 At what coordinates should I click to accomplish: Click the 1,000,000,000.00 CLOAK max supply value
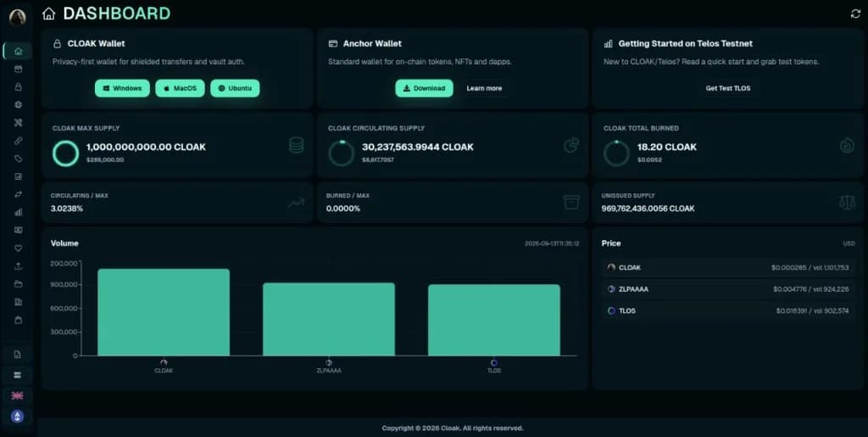coord(146,147)
